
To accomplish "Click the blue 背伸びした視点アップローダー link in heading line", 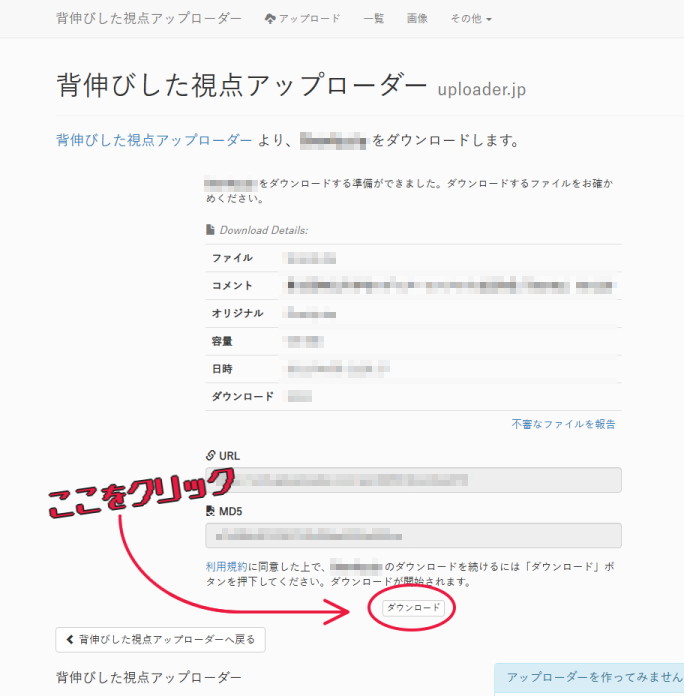I will pyautogui.click(x=154, y=140).
